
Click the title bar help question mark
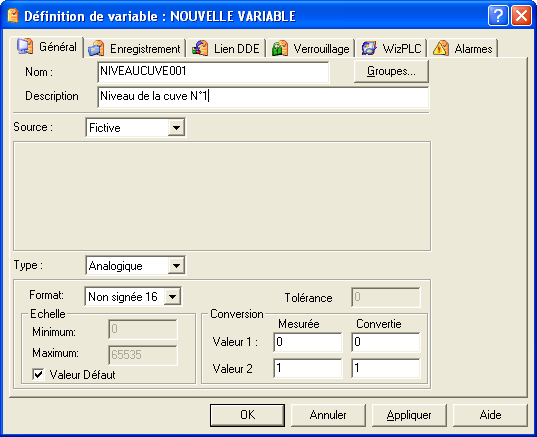(x=498, y=16)
